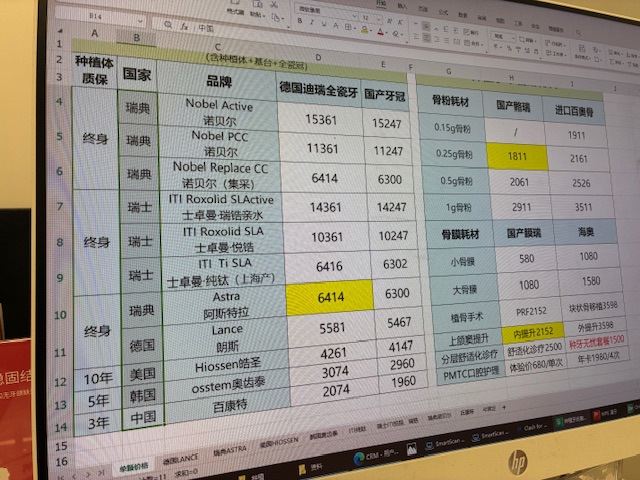Open the 资料 folder in taskbar
Image resolution: width=640 pixels, height=480 pixels.
pos(309,468)
